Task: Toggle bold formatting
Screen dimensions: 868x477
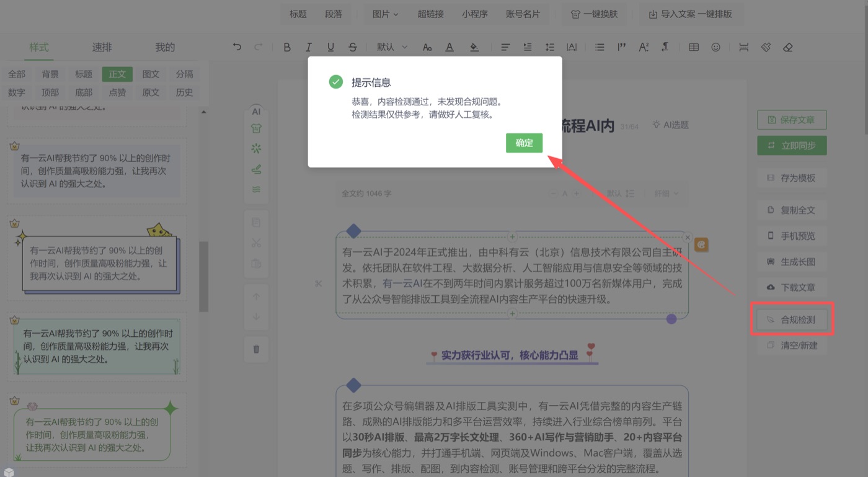Action: 287,47
